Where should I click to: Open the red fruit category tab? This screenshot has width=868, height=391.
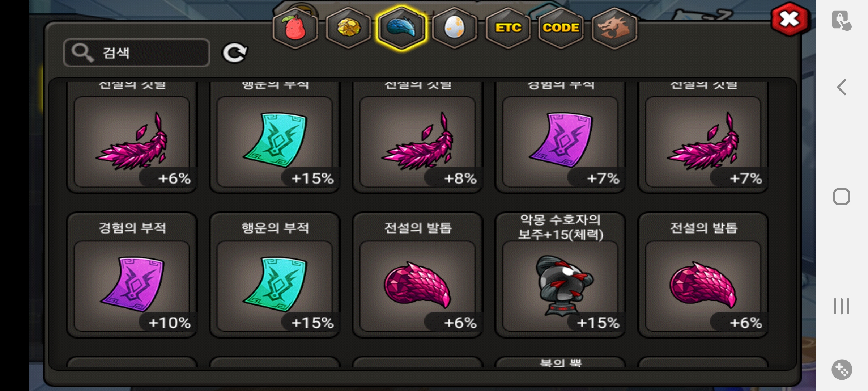(x=295, y=28)
